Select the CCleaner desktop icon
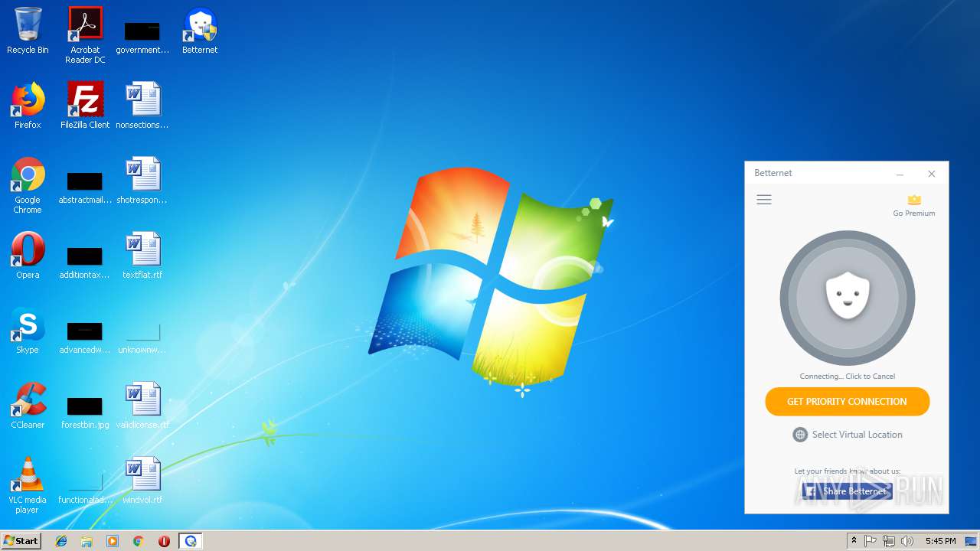980x551 pixels. click(x=28, y=406)
